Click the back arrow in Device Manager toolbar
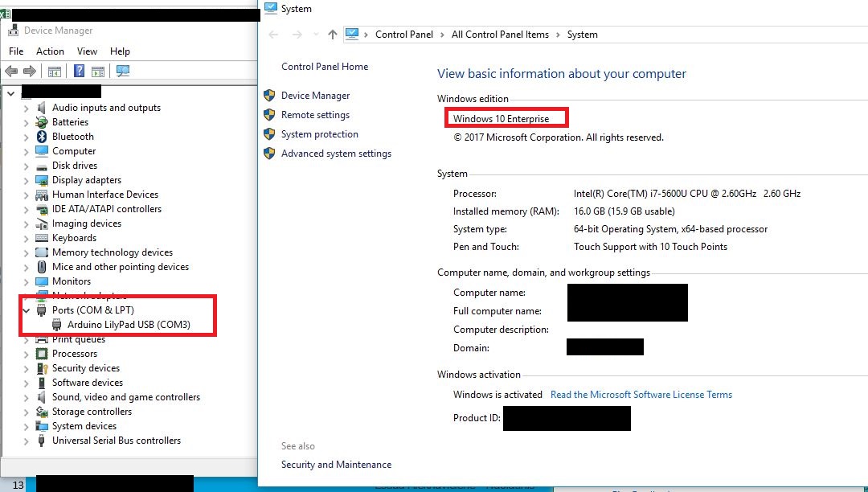The height and width of the screenshot is (492, 868). (x=10, y=71)
